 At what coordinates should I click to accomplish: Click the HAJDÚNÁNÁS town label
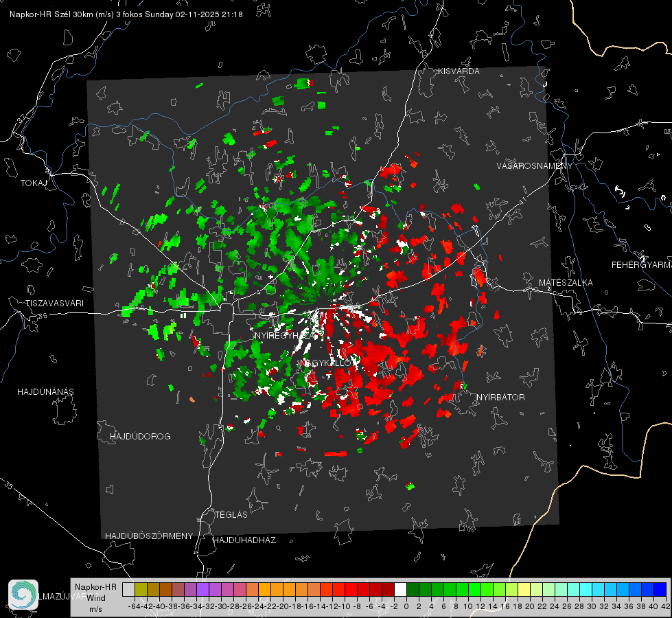(x=45, y=392)
